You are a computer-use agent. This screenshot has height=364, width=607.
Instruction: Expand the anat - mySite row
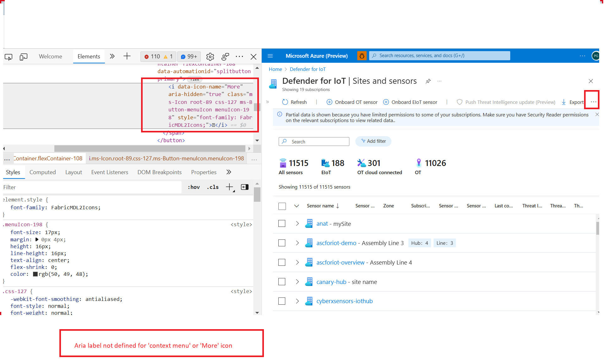(x=297, y=224)
